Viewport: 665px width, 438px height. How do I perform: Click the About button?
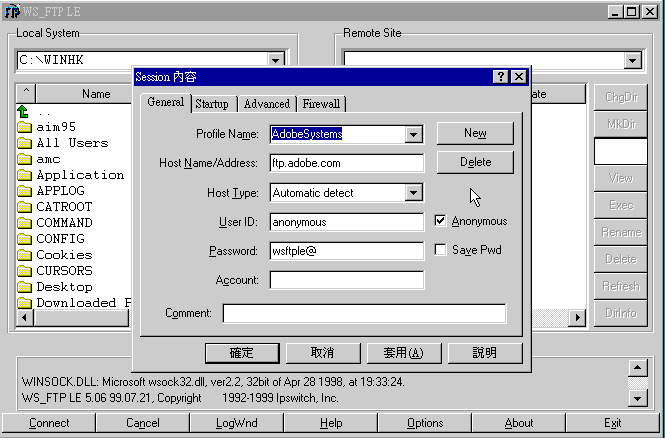[x=519, y=423]
